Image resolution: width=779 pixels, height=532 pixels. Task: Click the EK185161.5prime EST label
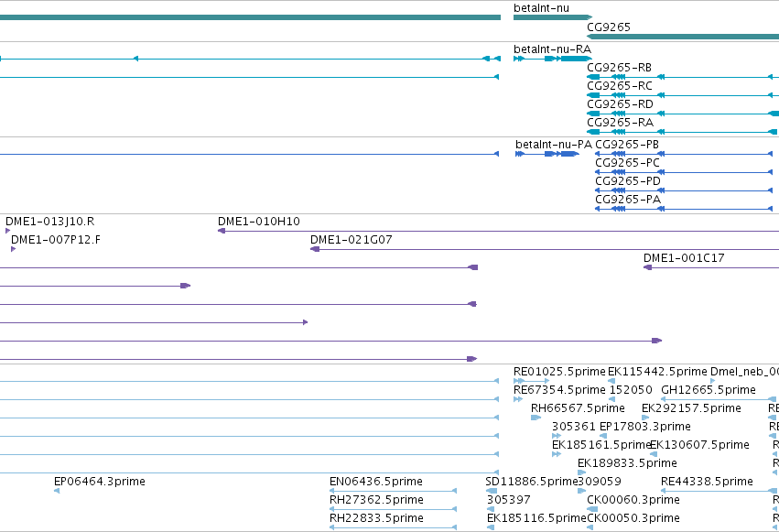tap(601, 445)
